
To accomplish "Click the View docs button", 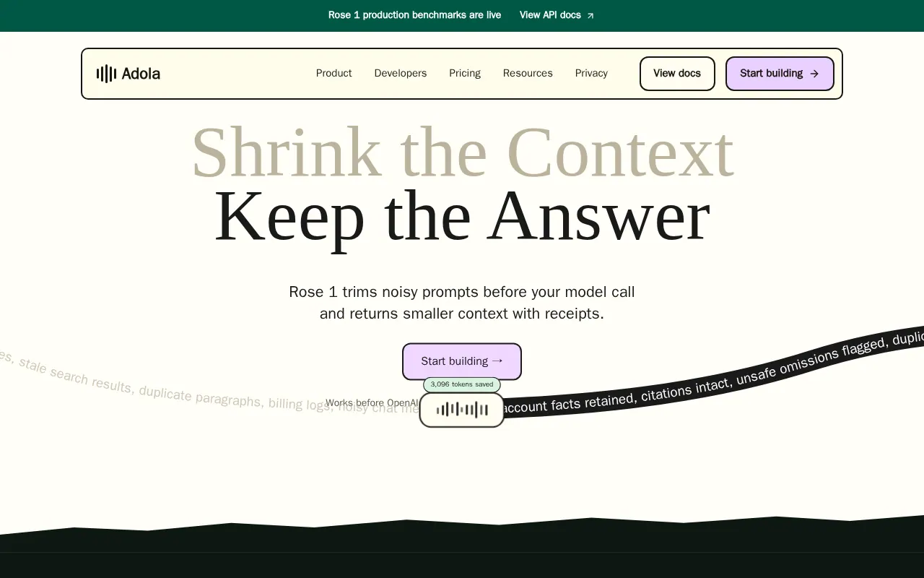I will (677, 74).
